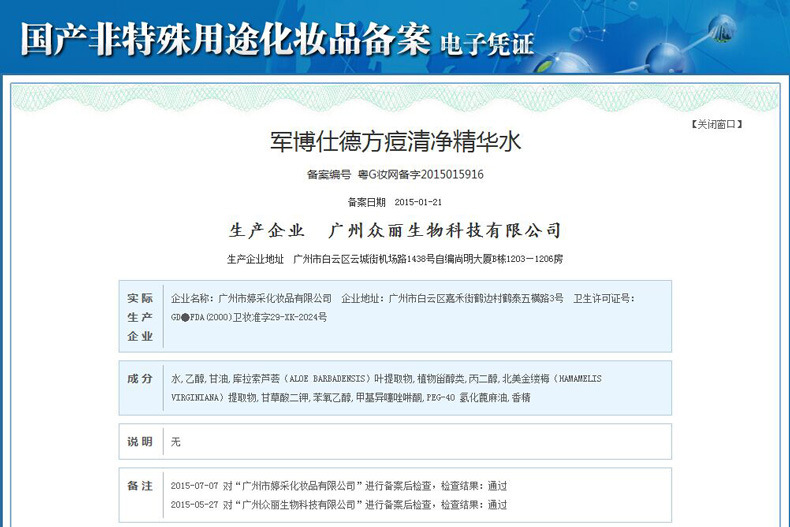Select address 广州市白云区云城街机场路1438号

click(364, 259)
